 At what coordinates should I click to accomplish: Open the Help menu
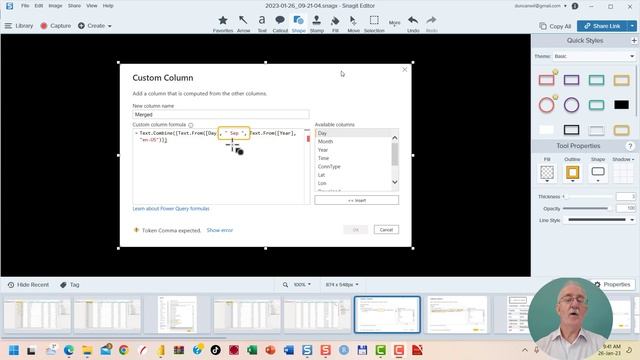point(108,6)
